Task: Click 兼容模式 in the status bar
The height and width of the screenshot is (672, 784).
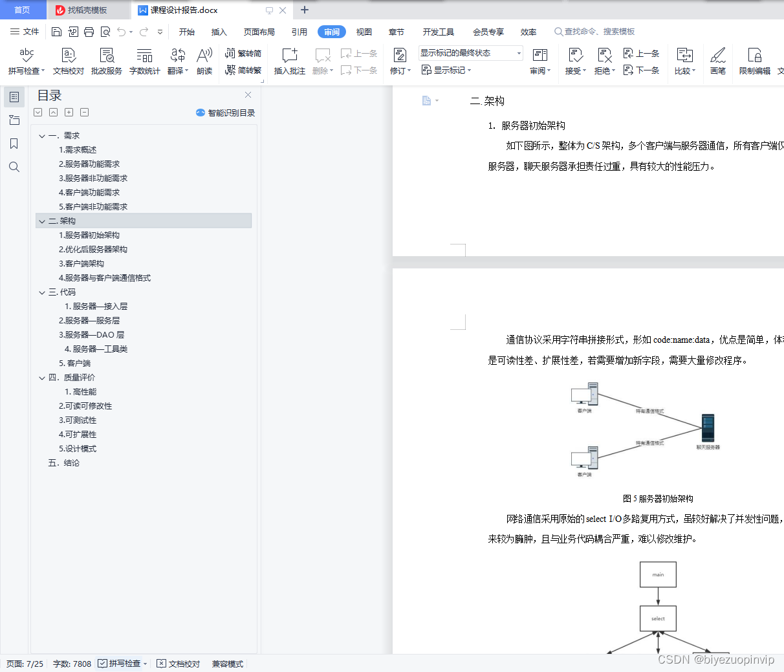Action: tap(227, 664)
